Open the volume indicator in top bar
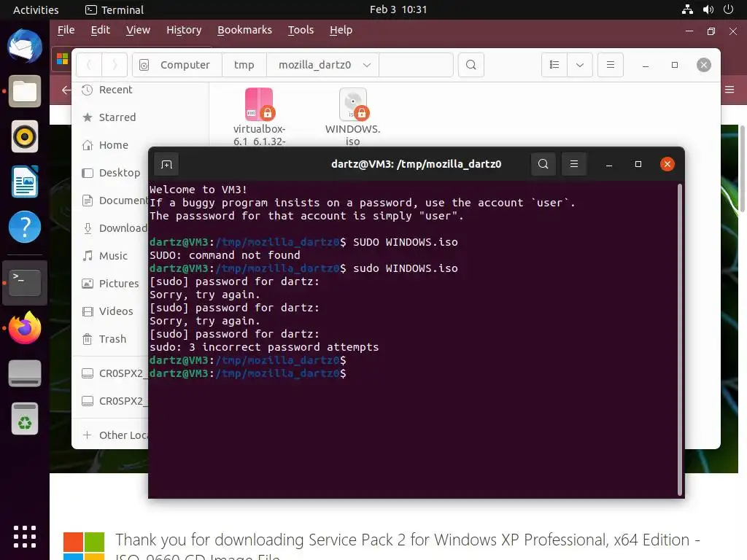747x560 pixels. (x=708, y=9)
